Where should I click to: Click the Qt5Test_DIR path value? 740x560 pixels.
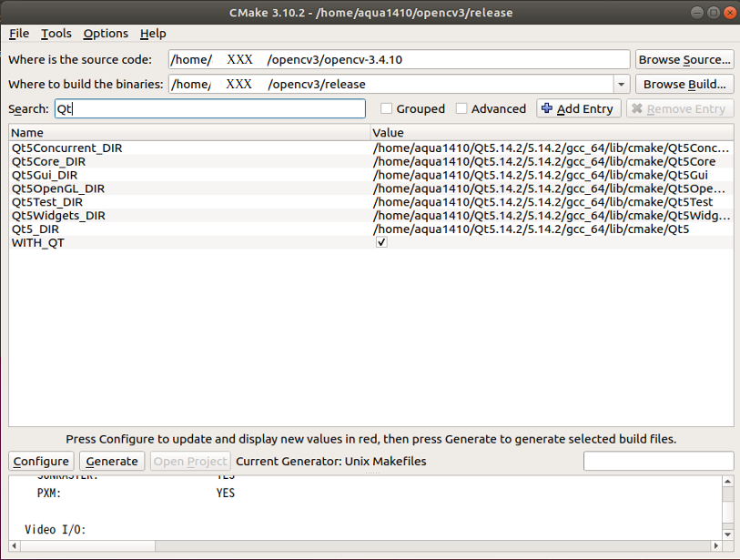coord(542,202)
